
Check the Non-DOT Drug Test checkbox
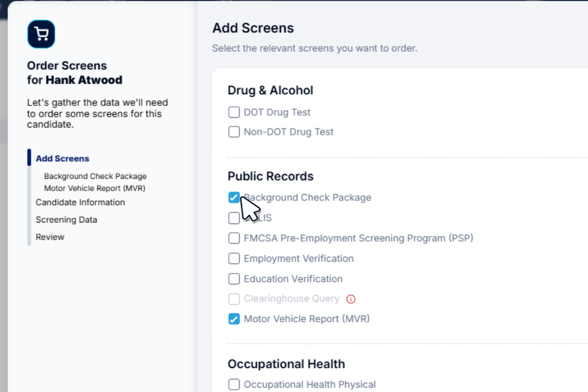234,132
